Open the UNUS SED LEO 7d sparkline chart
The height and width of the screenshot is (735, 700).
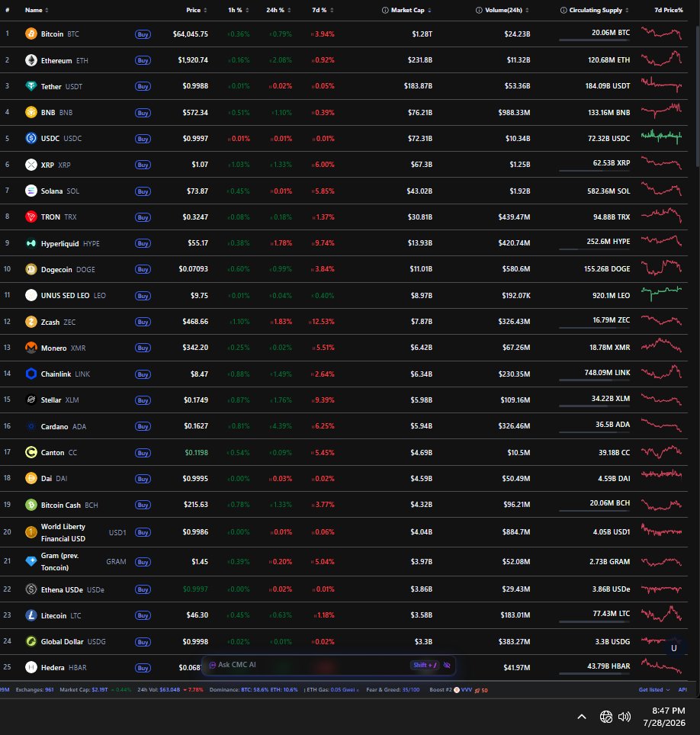tap(662, 293)
